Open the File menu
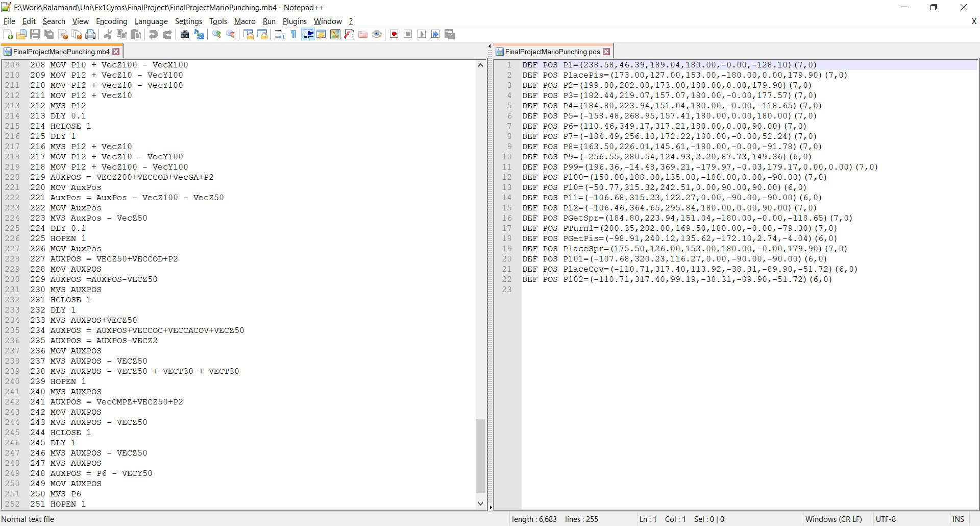The width and height of the screenshot is (980, 526). [x=9, y=21]
